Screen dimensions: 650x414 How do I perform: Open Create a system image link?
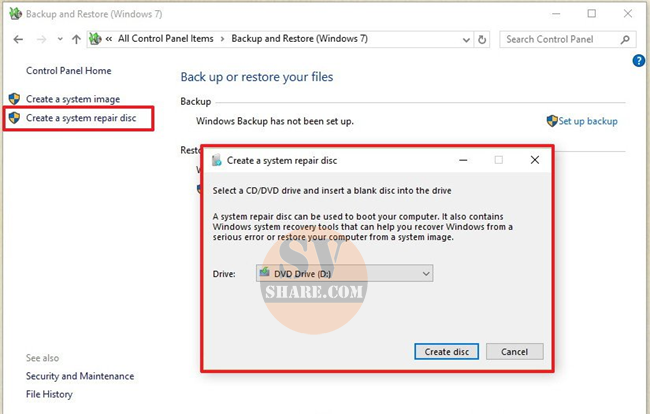pyautogui.click(x=73, y=99)
